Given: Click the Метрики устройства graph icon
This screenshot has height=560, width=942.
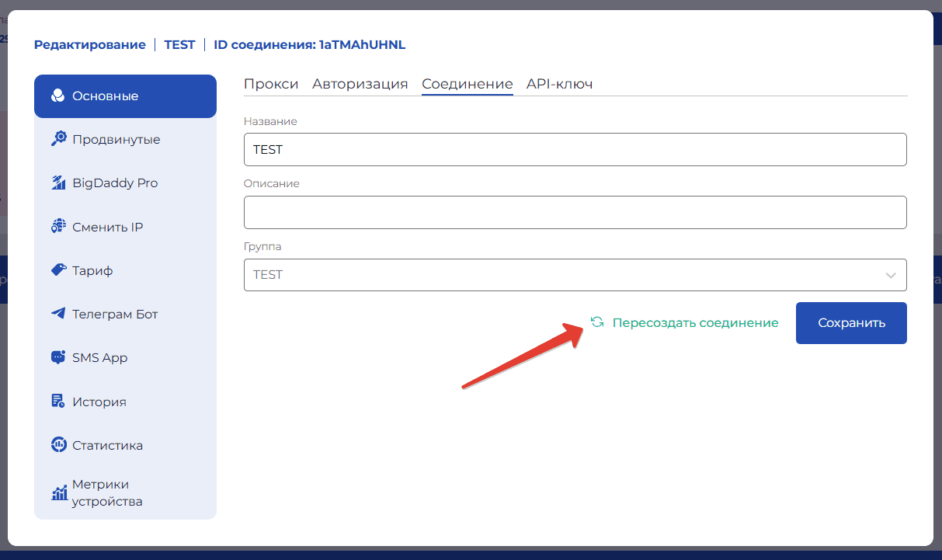Looking at the screenshot, I should pyautogui.click(x=59, y=493).
